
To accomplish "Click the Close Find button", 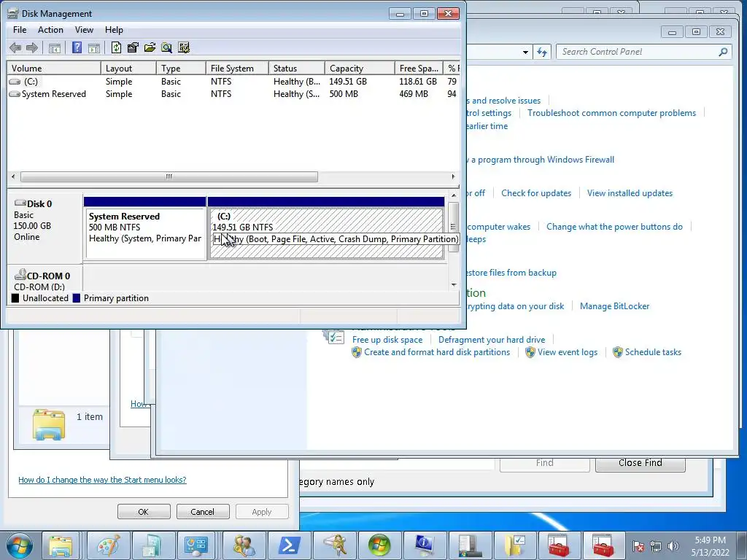I will 640,463.
